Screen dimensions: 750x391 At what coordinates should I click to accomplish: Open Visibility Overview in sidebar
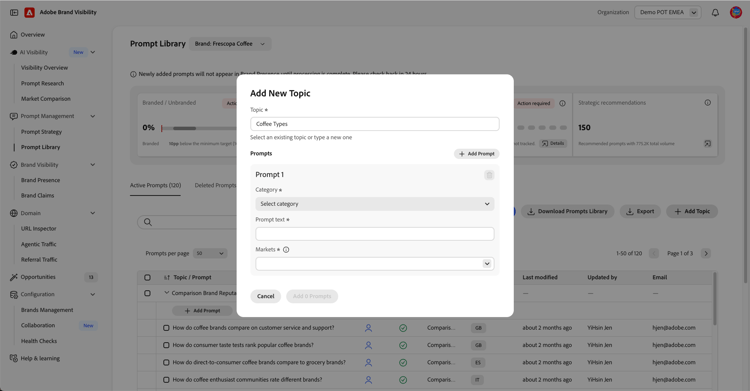pyautogui.click(x=44, y=67)
